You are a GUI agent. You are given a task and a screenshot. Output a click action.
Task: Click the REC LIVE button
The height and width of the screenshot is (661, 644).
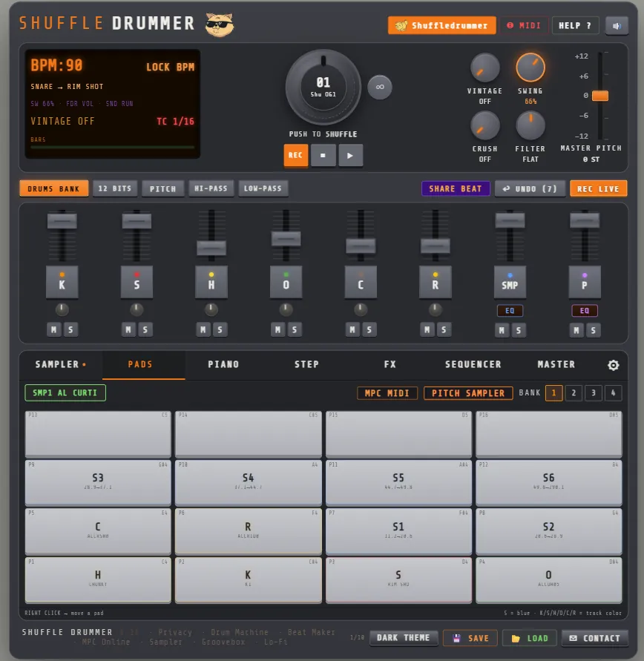(x=598, y=189)
